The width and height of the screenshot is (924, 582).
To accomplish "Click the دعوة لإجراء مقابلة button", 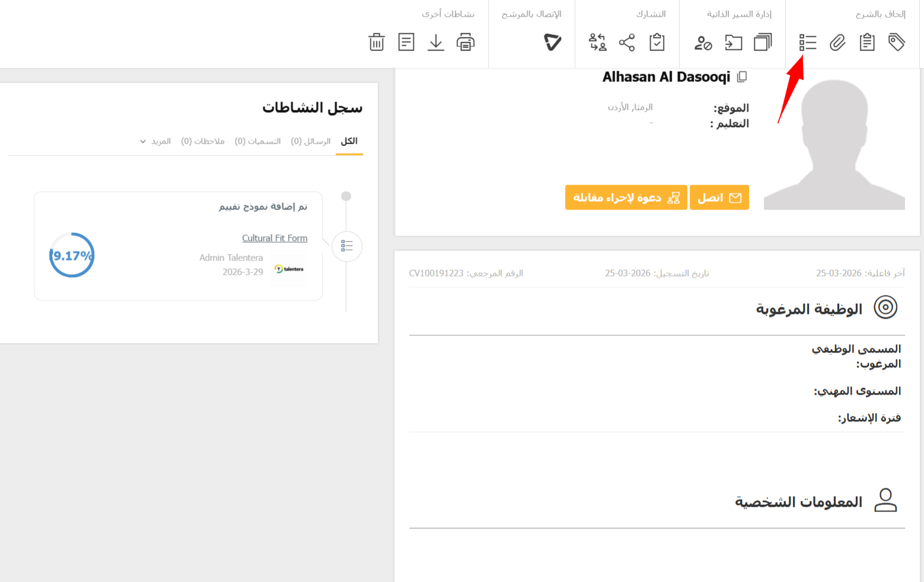I will [x=626, y=198].
